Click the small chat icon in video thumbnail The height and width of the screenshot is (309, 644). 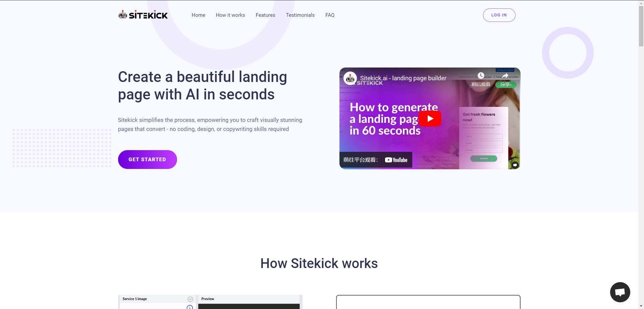tap(515, 165)
